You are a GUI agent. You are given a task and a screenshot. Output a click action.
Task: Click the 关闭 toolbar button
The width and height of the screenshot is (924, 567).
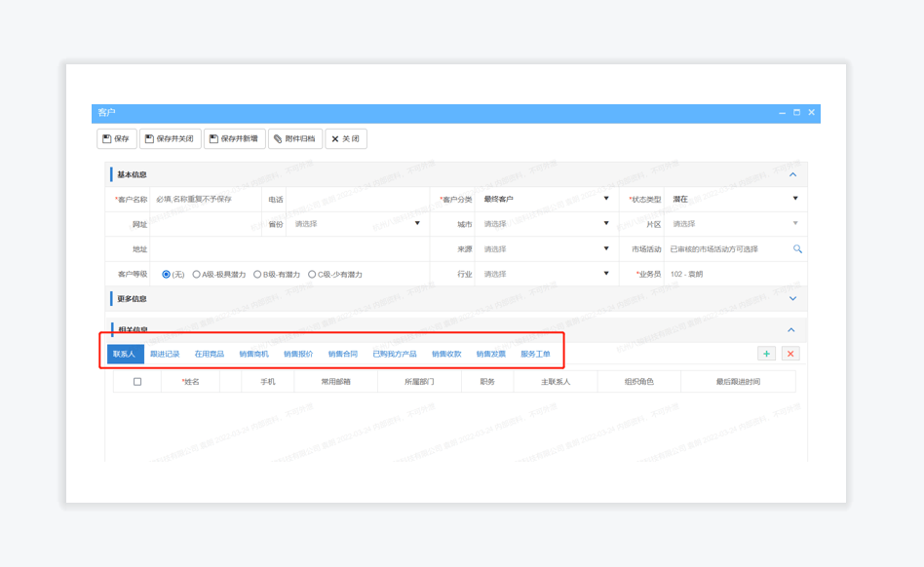pos(345,139)
